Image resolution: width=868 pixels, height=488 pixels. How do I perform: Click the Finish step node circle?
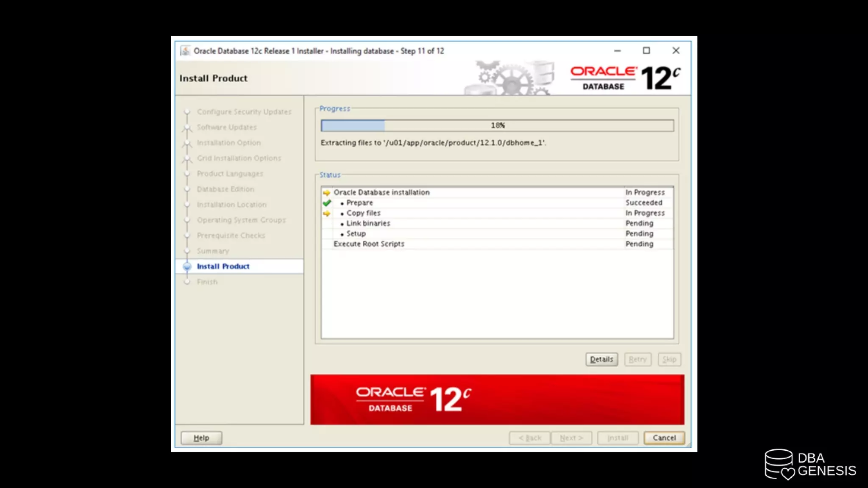pos(187,282)
